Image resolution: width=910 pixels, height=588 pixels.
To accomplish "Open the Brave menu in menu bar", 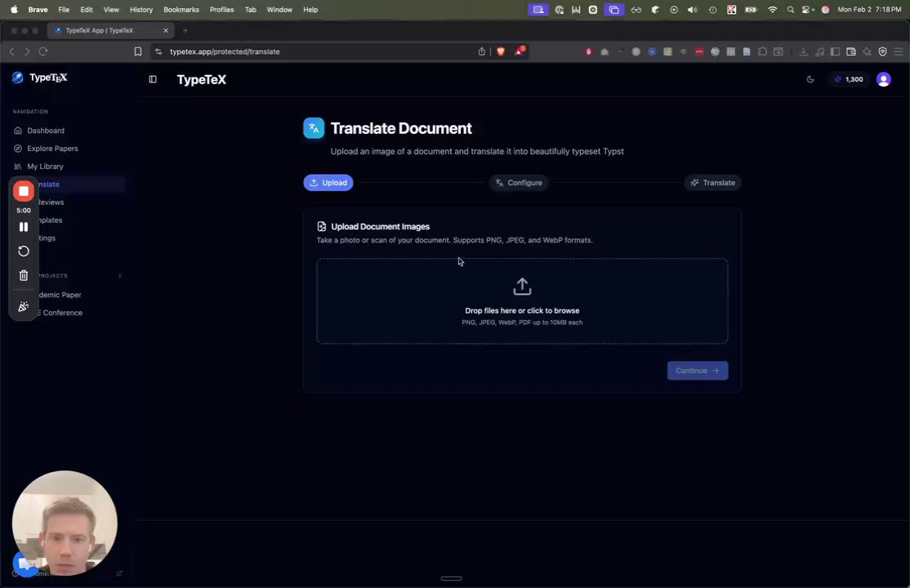I will click(38, 10).
